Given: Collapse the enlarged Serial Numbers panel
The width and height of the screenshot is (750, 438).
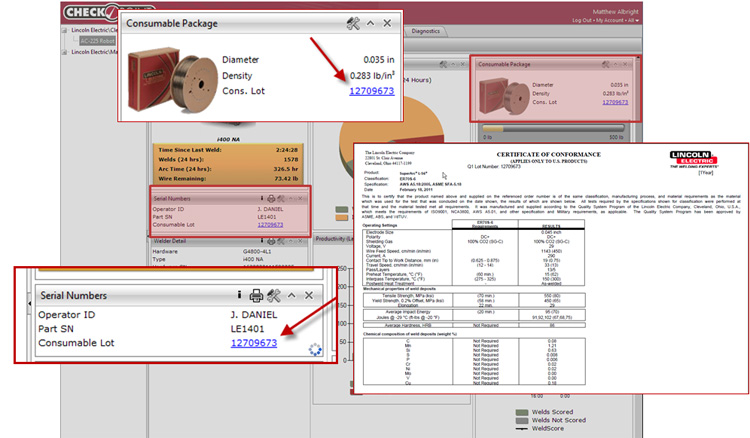Looking at the screenshot, I should [290, 295].
